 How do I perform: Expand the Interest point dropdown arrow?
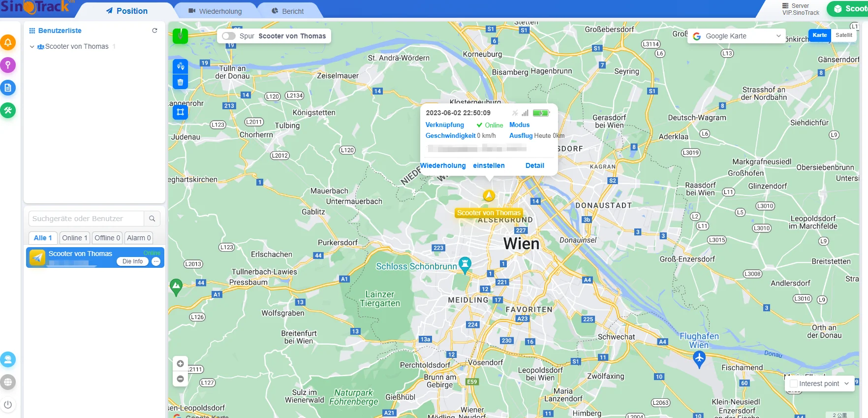point(846,384)
